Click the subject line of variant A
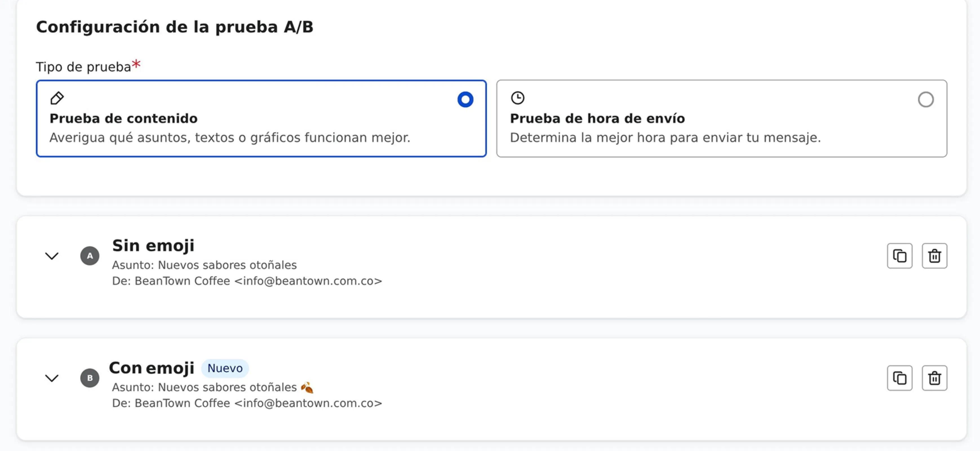The width and height of the screenshot is (980, 451). pos(204,265)
